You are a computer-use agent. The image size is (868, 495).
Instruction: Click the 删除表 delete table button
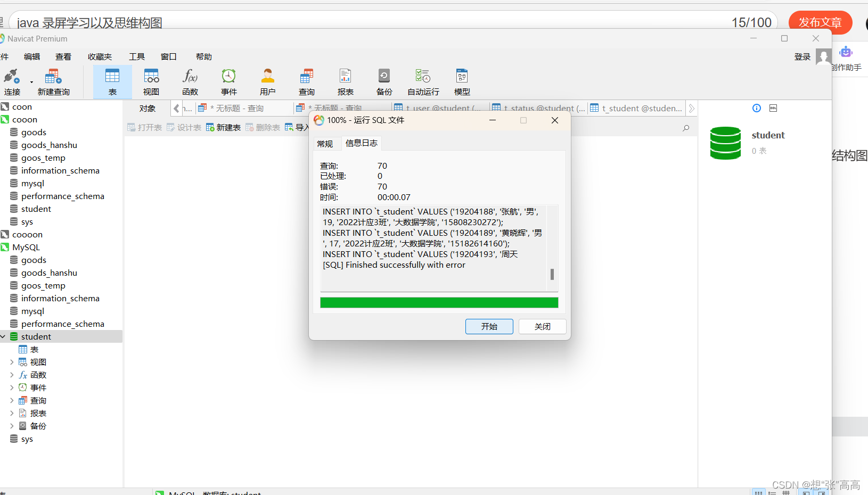(263, 127)
